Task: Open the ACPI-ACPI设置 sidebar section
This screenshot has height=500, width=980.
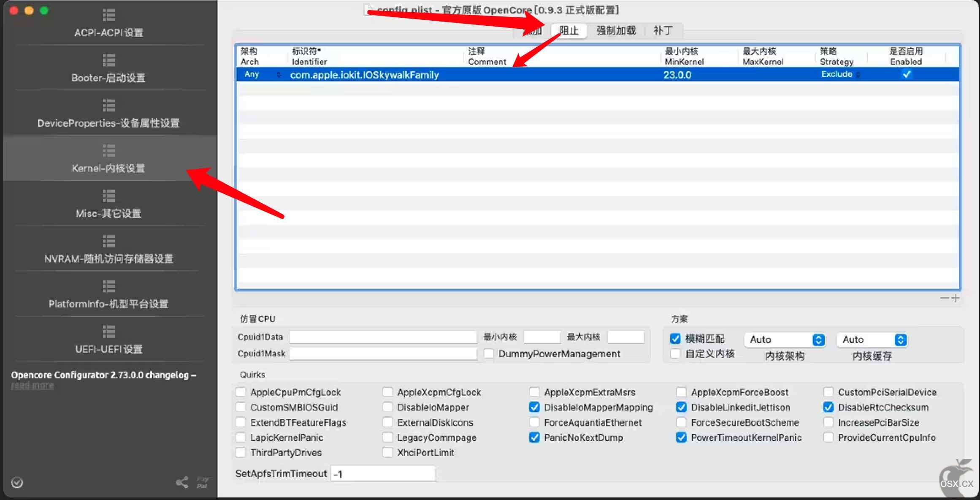Action: click(x=109, y=24)
